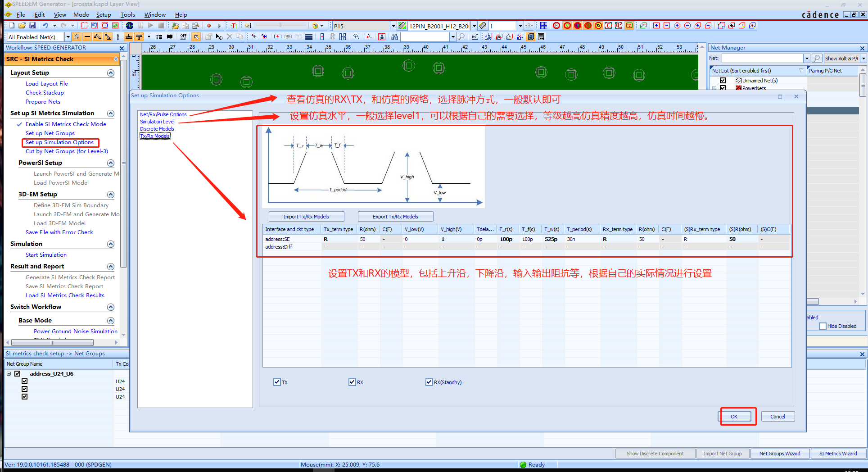
Task: Toggle the Unnamed Net(s) checkbox
Action: point(723,81)
